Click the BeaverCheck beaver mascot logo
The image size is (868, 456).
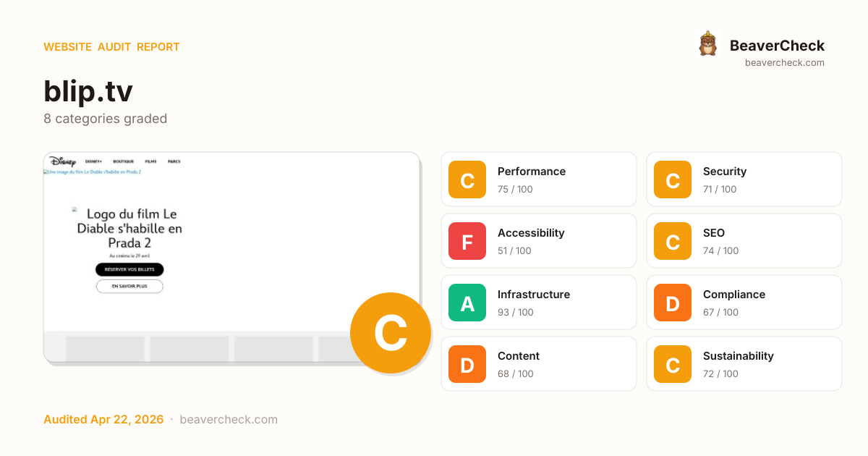(707, 44)
